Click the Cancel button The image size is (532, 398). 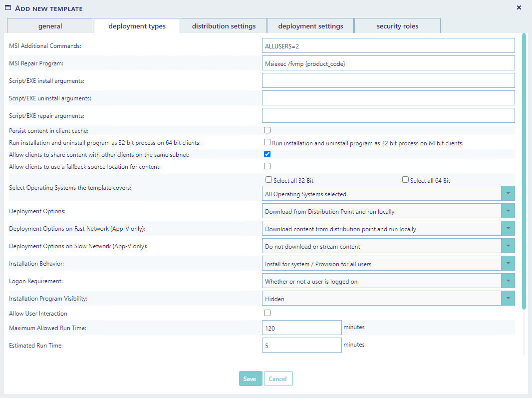(278, 379)
